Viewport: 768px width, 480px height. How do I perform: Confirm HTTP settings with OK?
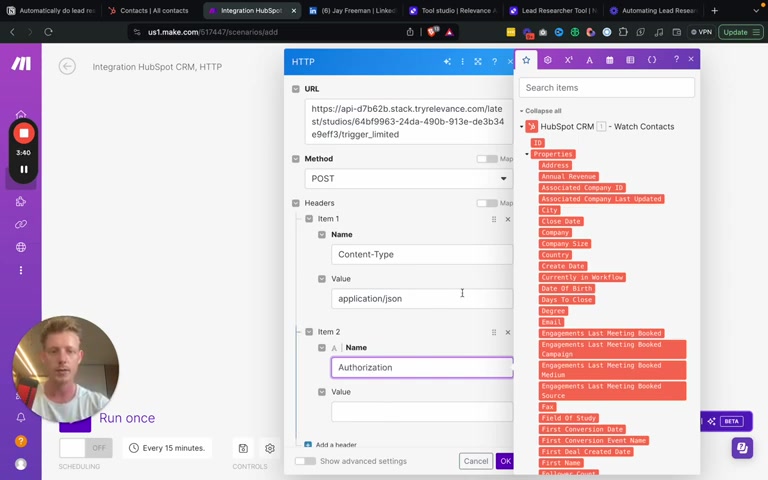point(505,461)
